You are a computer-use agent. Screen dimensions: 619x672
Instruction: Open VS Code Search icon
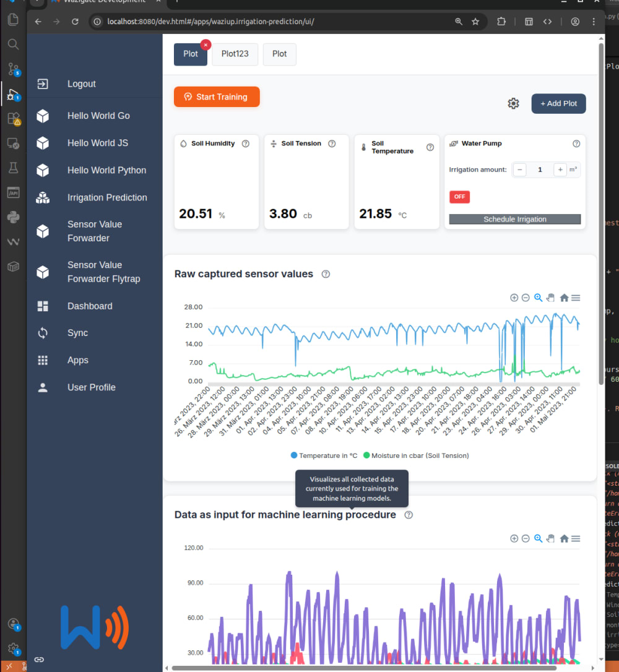(x=13, y=44)
